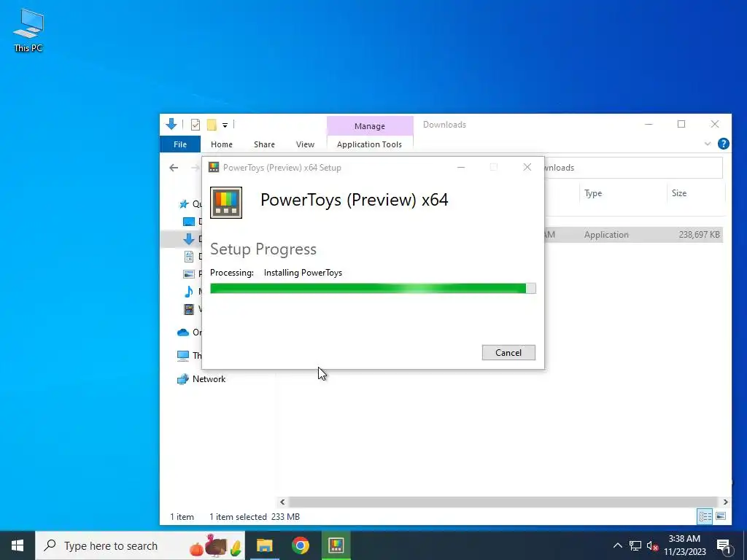Open File Explorer from taskbar

coord(264,545)
